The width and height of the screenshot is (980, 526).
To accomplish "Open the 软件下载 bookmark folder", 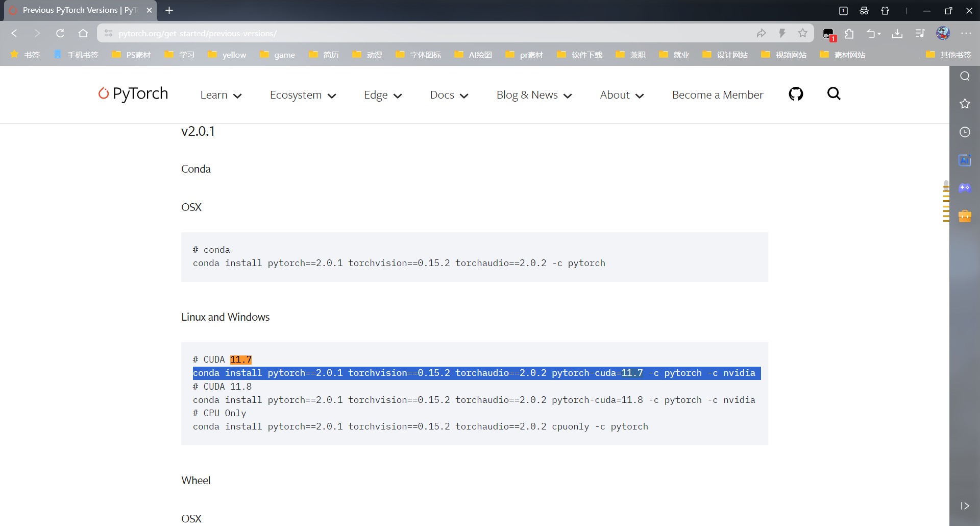I will [x=580, y=55].
